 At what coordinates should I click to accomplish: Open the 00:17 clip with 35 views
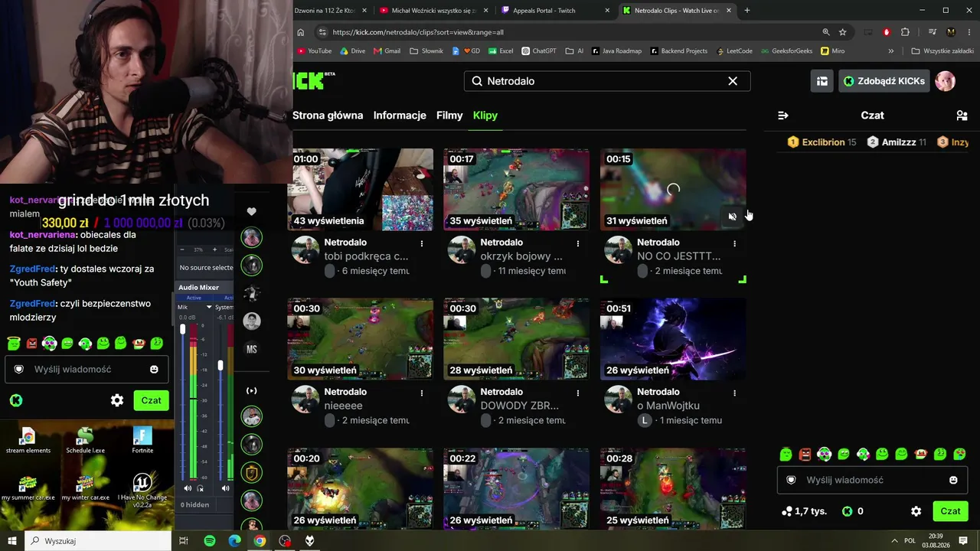pyautogui.click(x=517, y=190)
